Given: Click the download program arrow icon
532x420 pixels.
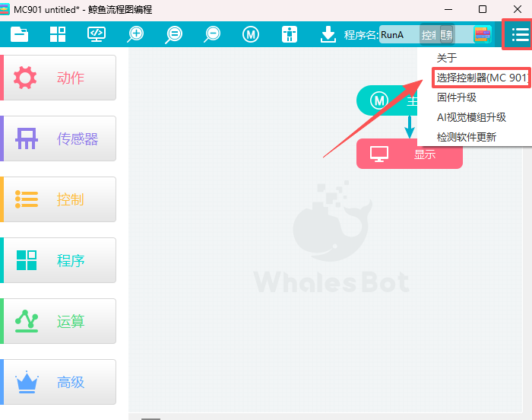Looking at the screenshot, I should (x=328, y=34).
